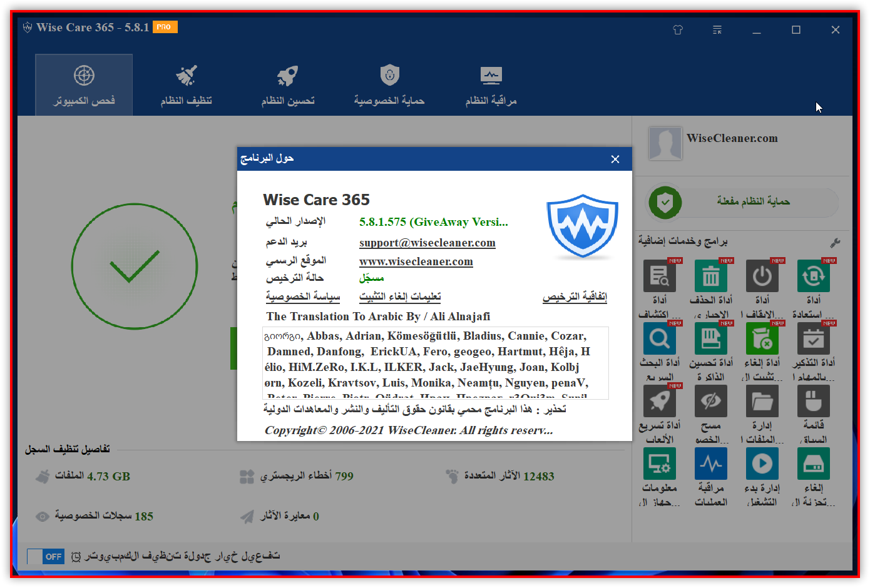Open the main menu icon in title bar
Screen dimensions: 870x588
(x=717, y=29)
